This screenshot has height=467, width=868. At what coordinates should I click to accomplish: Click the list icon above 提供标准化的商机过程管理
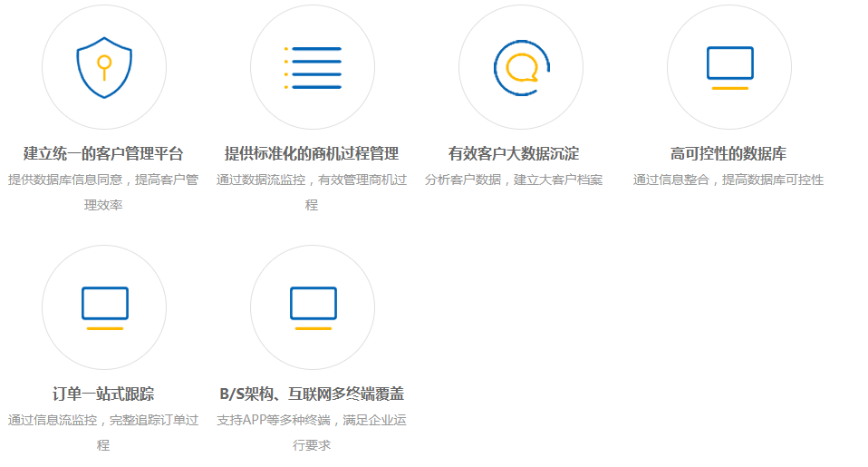tap(313, 67)
